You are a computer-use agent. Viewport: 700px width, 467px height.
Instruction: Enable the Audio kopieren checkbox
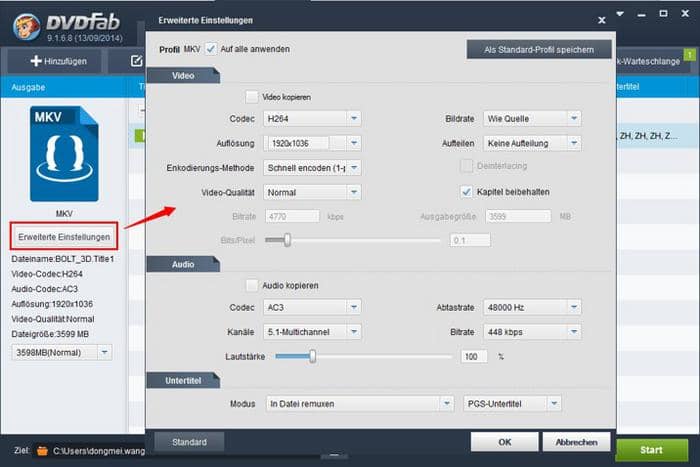click(x=252, y=285)
